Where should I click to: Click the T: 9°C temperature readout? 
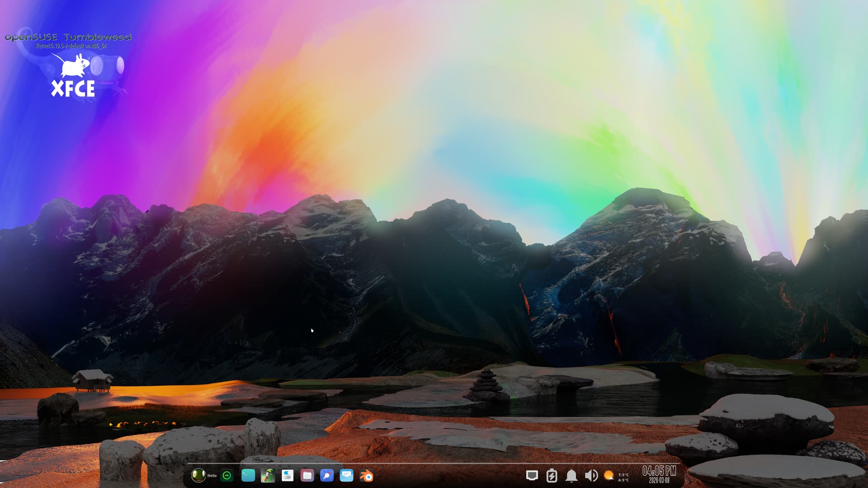[x=623, y=475]
